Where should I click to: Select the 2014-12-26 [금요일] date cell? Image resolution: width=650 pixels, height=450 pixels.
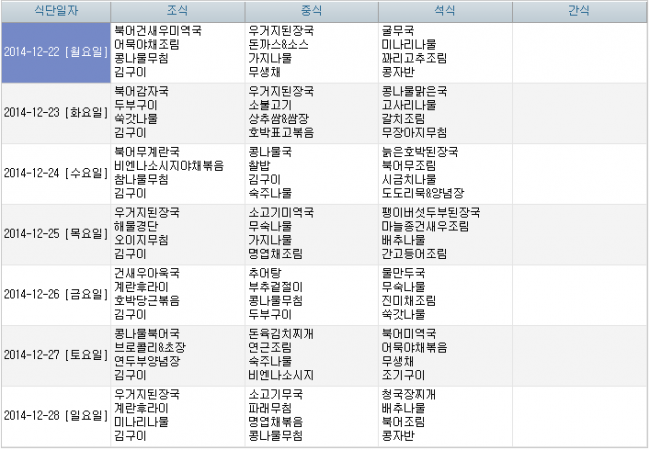tap(55, 294)
